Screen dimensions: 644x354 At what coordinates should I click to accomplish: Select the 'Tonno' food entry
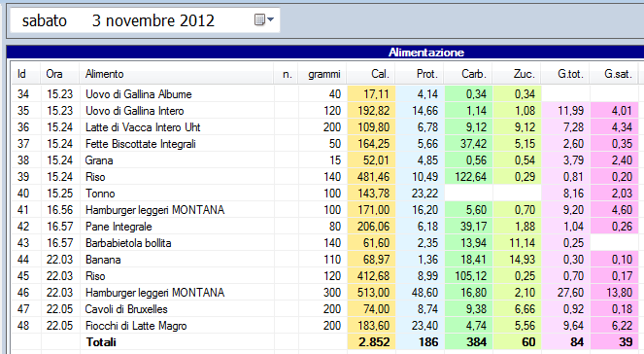point(325,194)
